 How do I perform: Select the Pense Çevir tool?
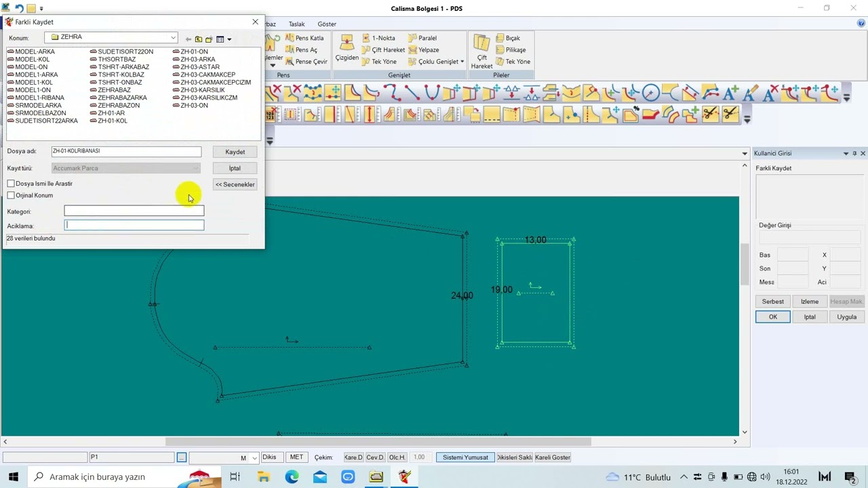click(306, 62)
